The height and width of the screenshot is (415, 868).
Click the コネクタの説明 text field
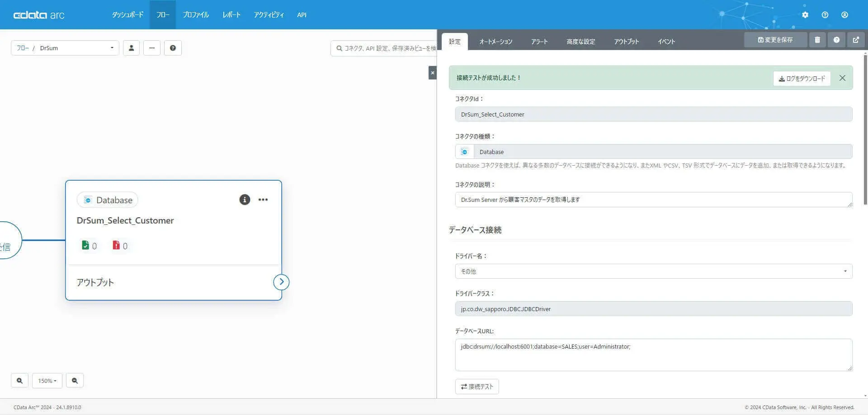(654, 200)
